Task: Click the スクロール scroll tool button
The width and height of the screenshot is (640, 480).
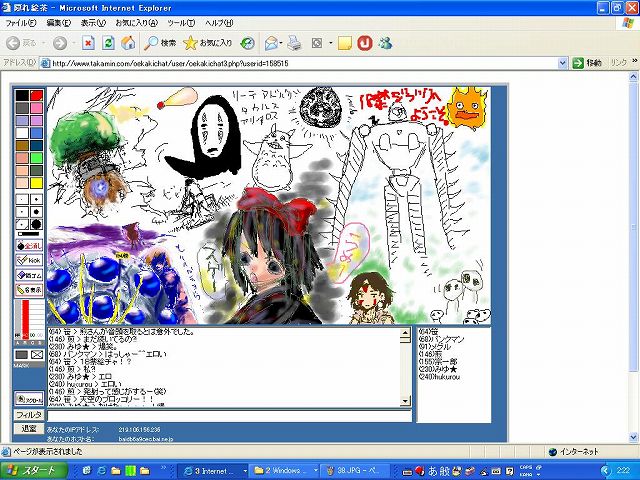Action: (x=29, y=399)
